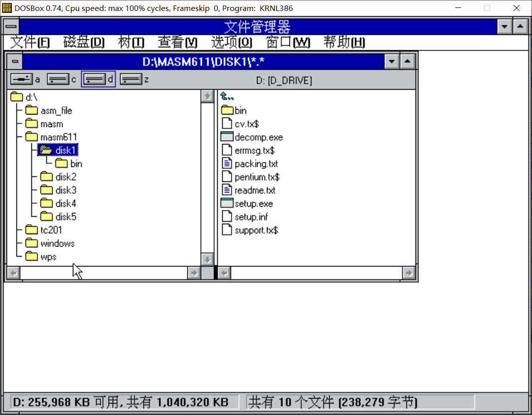Open the 文件(F) menu
This screenshot has width=532, height=415.
tap(30, 42)
